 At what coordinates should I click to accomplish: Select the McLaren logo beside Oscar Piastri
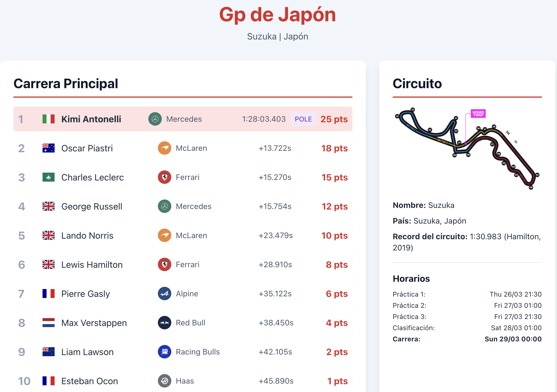coord(165,148)
